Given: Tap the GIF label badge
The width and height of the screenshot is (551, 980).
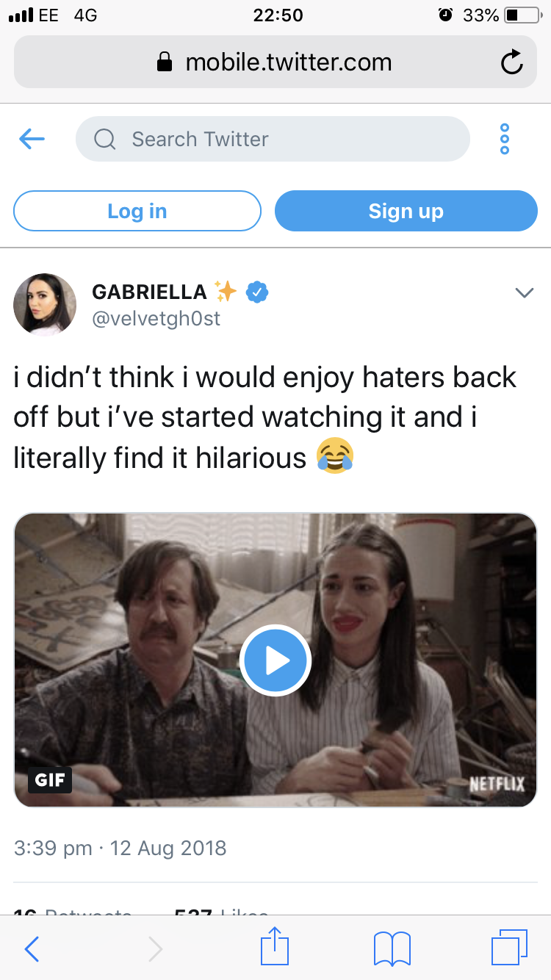Looking at the screenshot, I should (50, 779).
